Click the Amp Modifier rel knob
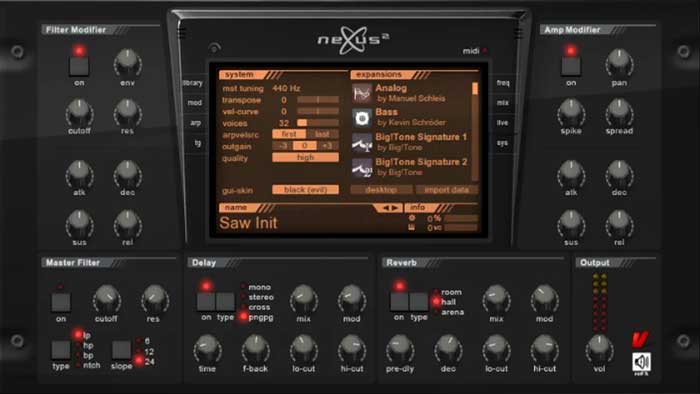The width and height of the screenshot is (700, 394). pyautogui.click(x=619, y=224)
